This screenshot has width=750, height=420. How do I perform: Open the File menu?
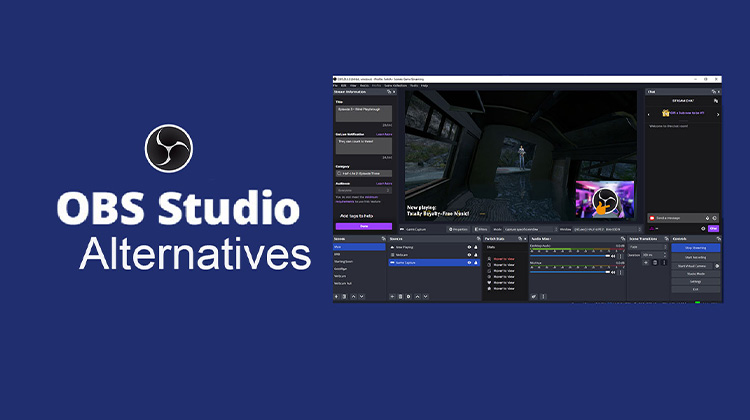pyautogui.click(x=335, y=86)
